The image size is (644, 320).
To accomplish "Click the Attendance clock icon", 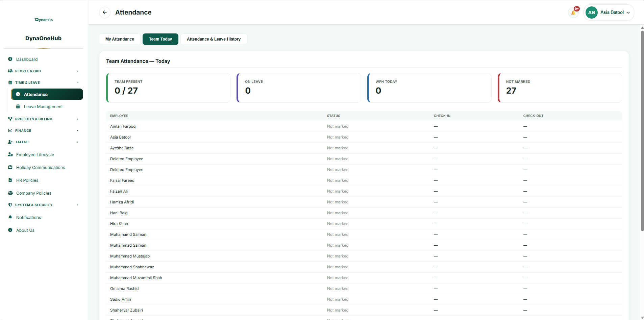I will pos(18,94).
